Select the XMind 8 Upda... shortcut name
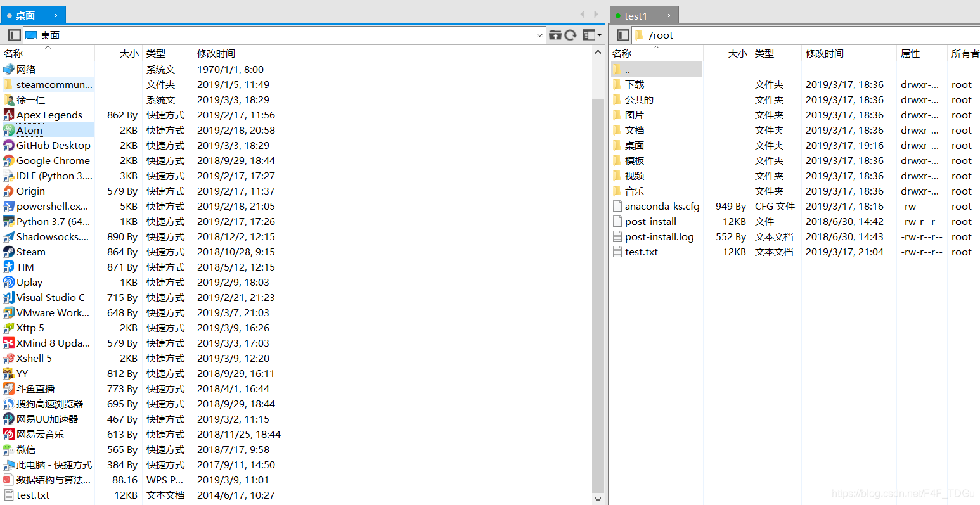The image size is (980, 505). (53, 343)
